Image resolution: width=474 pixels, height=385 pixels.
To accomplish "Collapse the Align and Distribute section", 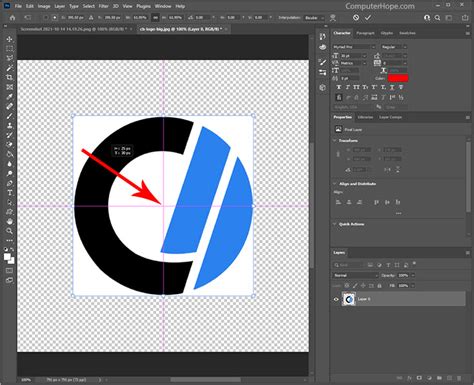I will point(335,184).
